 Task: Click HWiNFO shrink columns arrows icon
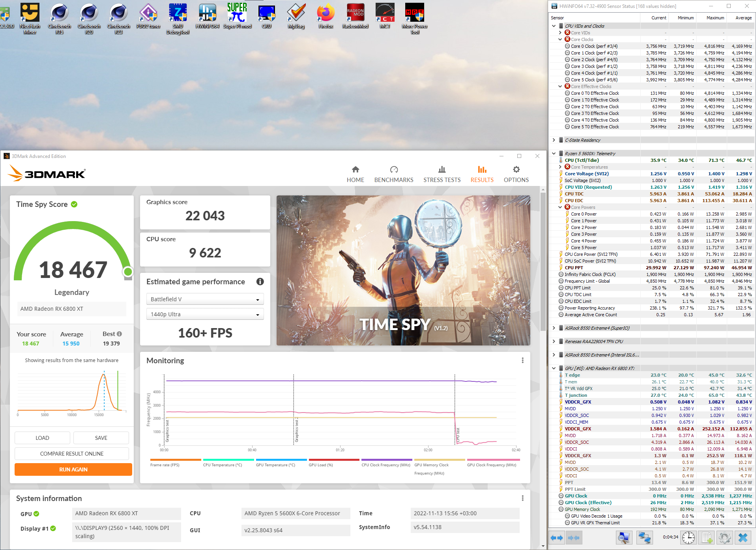(574, 538)
